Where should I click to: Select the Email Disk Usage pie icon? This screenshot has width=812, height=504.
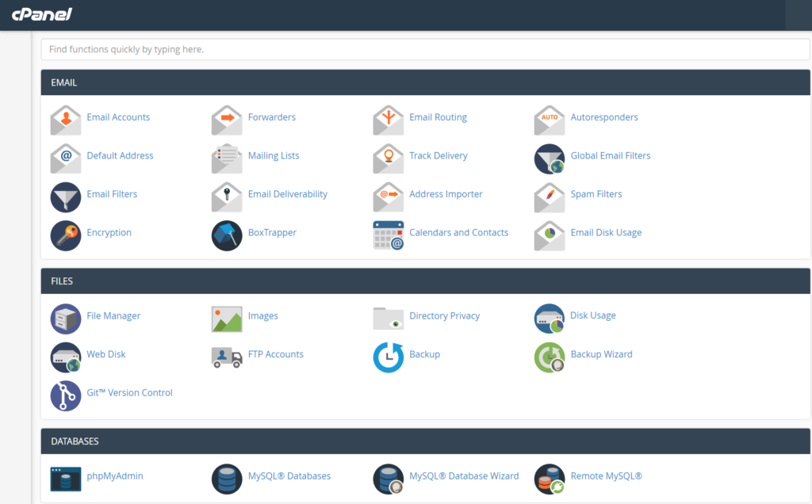click(x=549, y=235)
